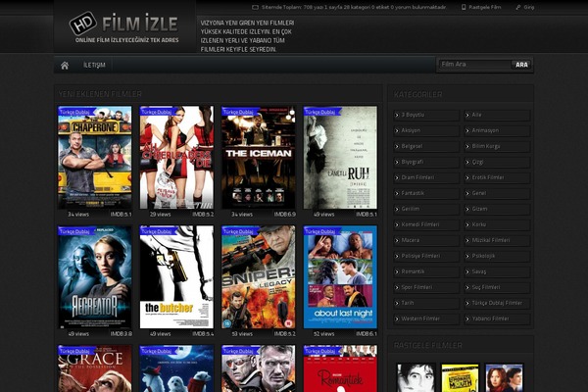
Task: Go to the home page icon
Action: (x=65, y=66)
